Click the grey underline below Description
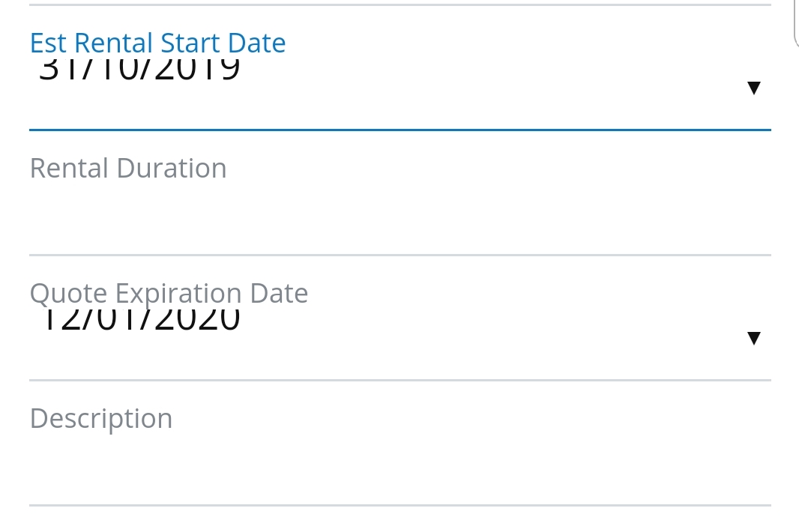Screen dimensions: 799x532 tap(399, 505)
